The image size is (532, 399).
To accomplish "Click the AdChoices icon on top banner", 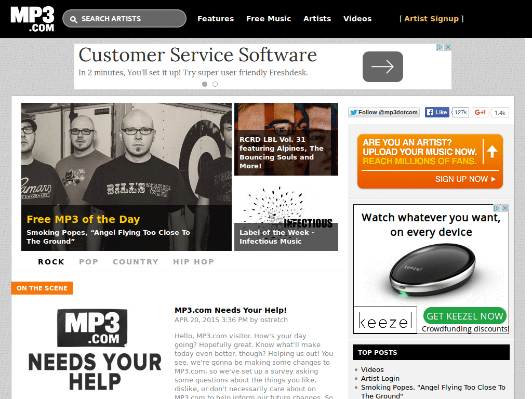I will (x=440, y=47).
